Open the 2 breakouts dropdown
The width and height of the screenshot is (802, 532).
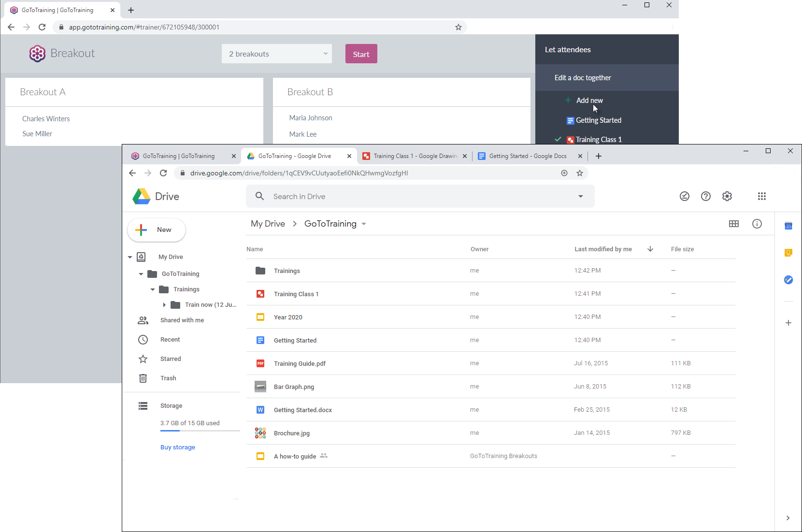277,54
